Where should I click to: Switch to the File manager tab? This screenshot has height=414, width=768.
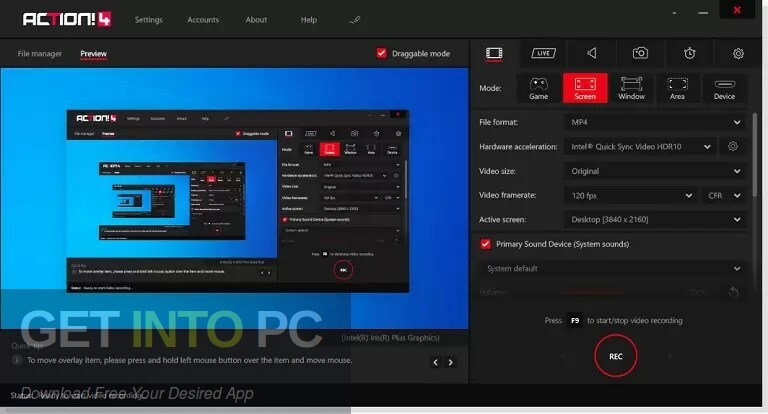[x=40, y=53]
